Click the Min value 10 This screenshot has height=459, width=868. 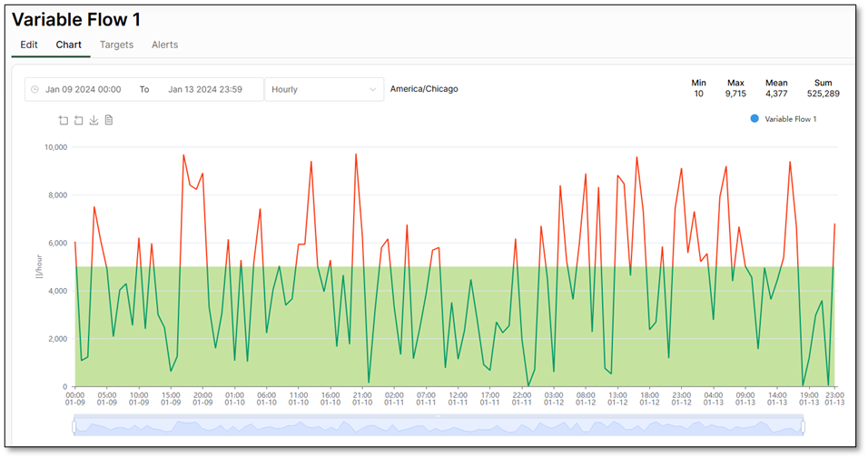point(698,94)
